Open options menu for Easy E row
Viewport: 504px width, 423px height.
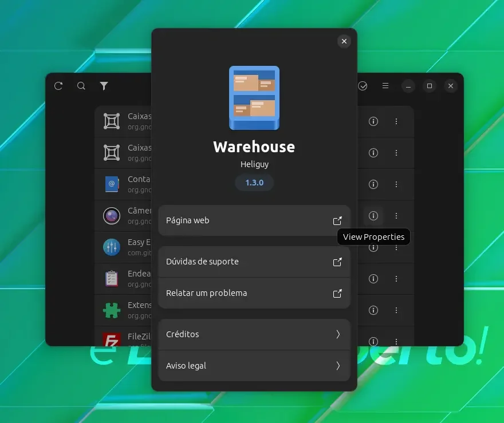396,247
